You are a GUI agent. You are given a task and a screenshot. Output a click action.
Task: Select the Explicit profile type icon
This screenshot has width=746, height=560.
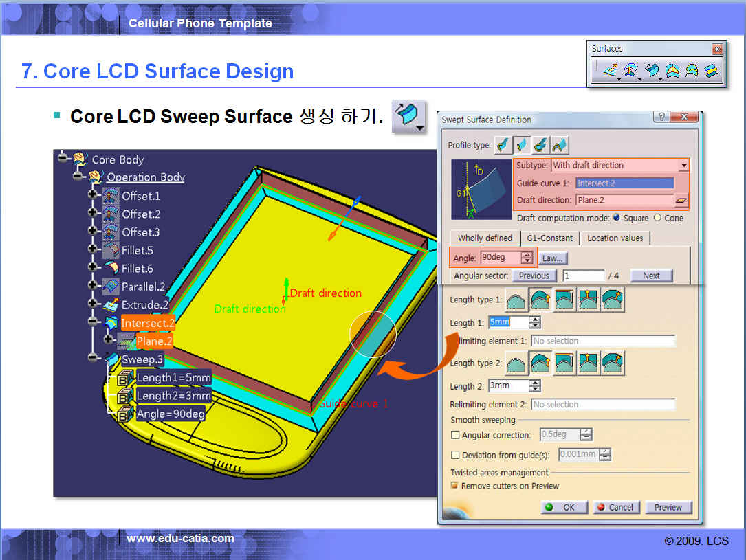pyautogui.click(x=503, y=145)
